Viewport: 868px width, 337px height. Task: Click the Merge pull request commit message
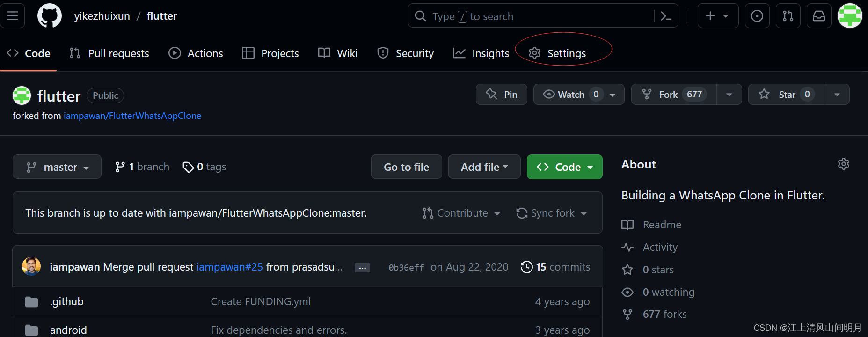pos(148,267)
